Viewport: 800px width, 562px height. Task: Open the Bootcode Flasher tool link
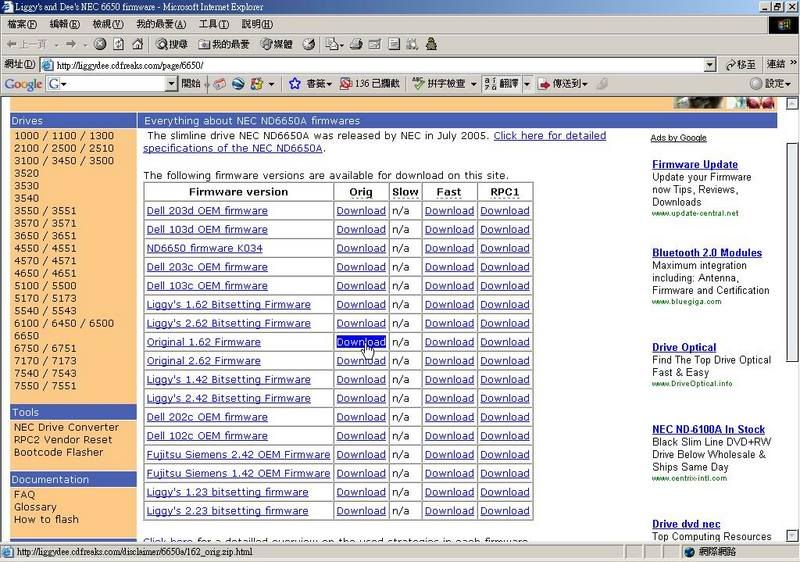pyautogui.click(x=59, y=452)
